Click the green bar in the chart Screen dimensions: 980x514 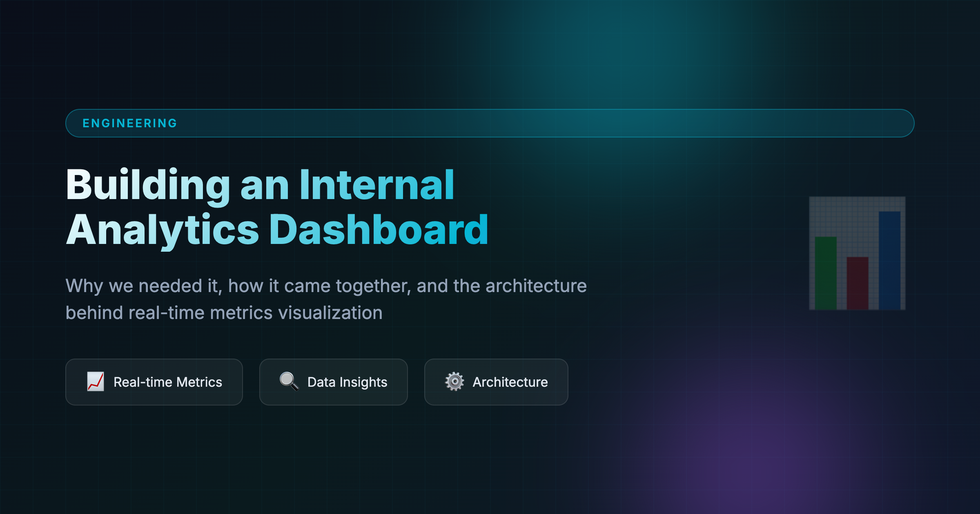pyautogui.click(x=826, y=273)
